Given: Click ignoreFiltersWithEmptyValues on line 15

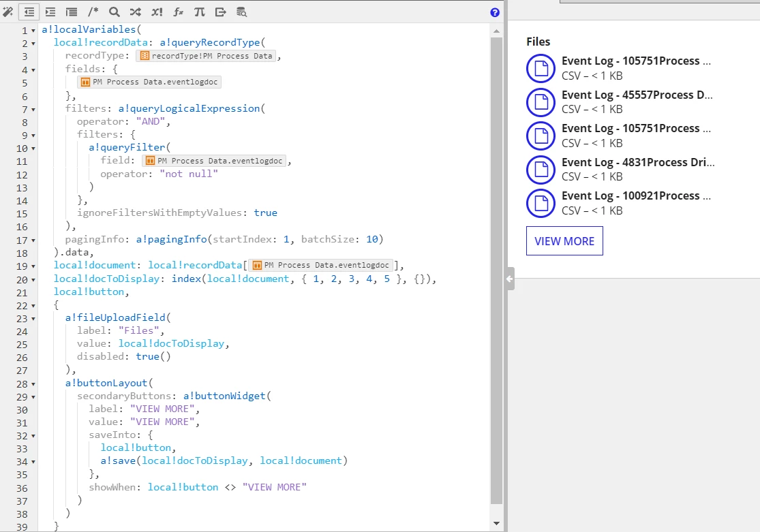Looking at the screenshot, I should pyautogui.click(x=159, y=213).
